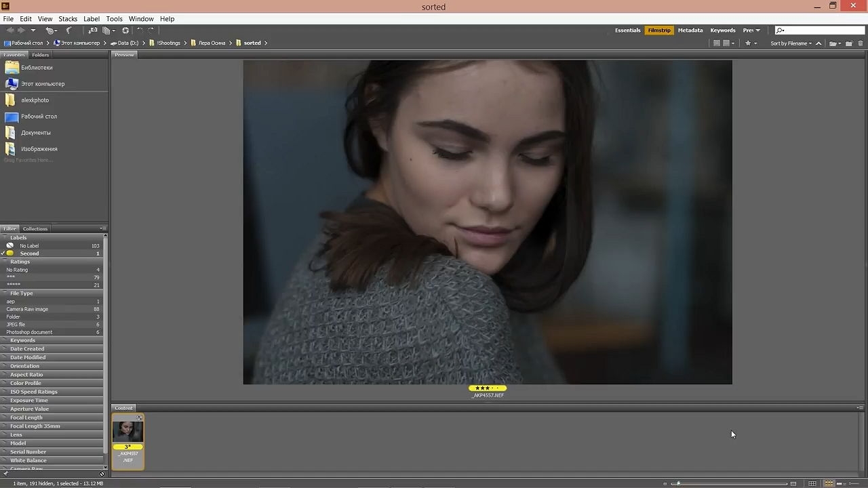Expand the ISO Speed Ratings filter

pos(52,392)
